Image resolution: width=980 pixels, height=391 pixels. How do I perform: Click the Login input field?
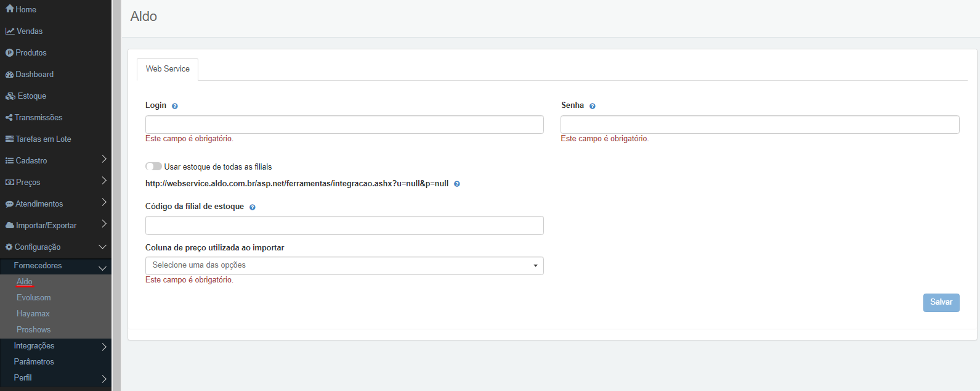pyautogui.click(x=344, y=125)
